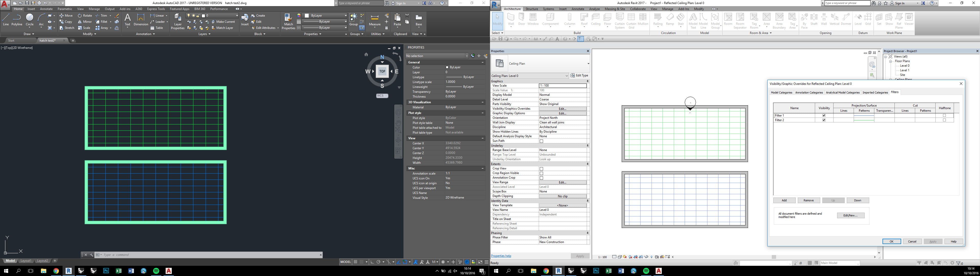The image size is (980, 276).
Task: Select the Ceiling tool in Revit
Action: (x=596, y=19)
